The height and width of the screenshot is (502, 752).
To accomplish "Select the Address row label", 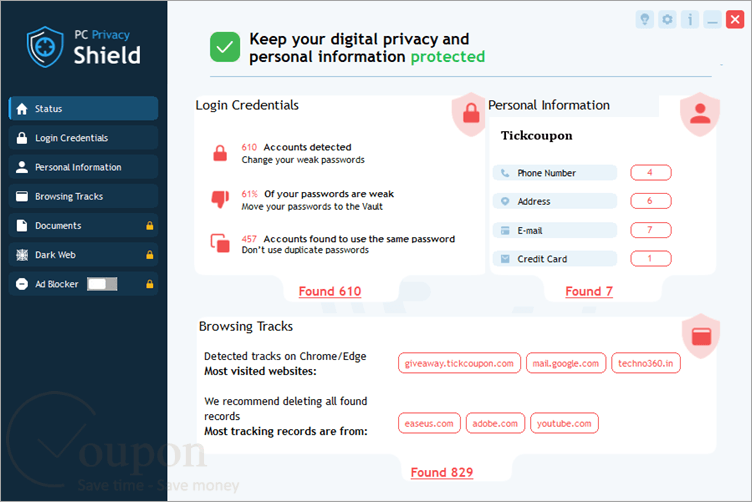I will click(x=534, y=201).
